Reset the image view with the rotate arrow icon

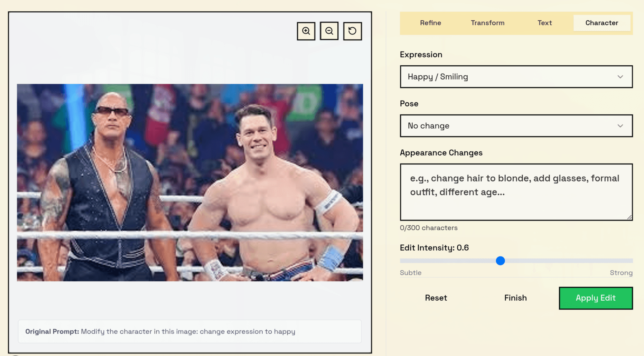click(352, 31)
